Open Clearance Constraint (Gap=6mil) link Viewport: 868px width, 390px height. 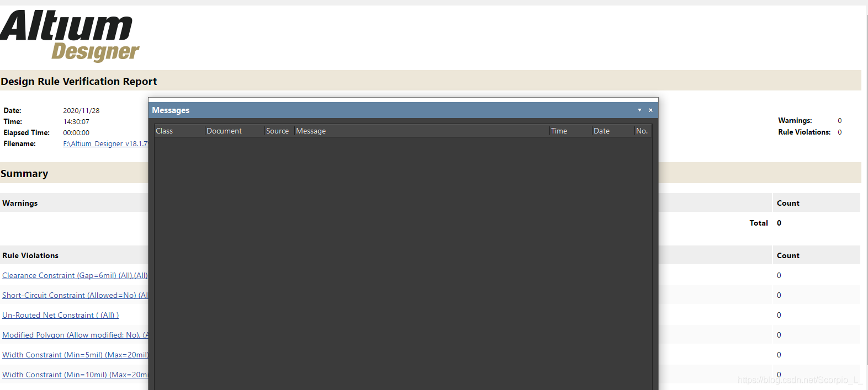click(x=75, y=275)
